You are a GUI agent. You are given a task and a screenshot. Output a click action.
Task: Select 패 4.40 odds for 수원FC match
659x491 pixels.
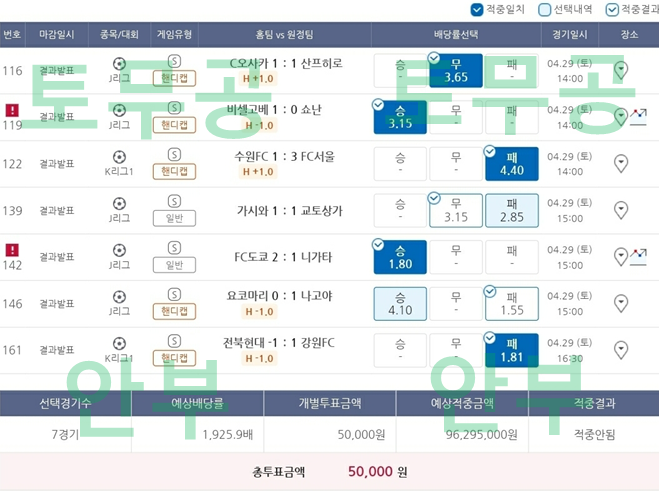pyautogui.click(x=511, y=164)
